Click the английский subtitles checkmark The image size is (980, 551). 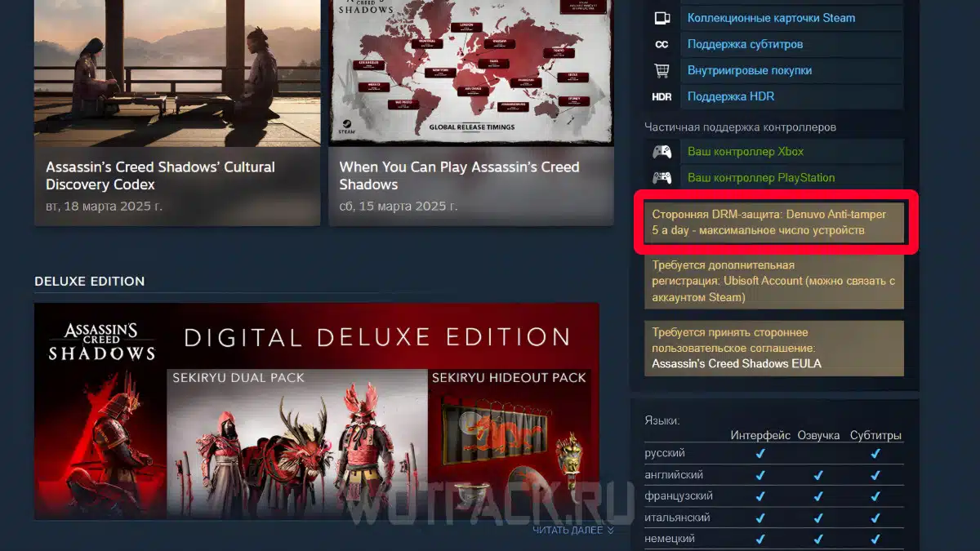[x=875, y=475]
